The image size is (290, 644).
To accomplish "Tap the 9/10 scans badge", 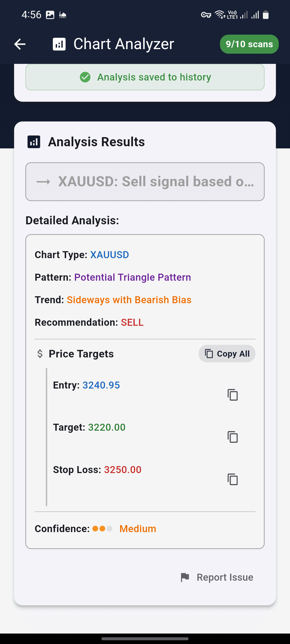I will pyautogui.click(x=249, y=44).
